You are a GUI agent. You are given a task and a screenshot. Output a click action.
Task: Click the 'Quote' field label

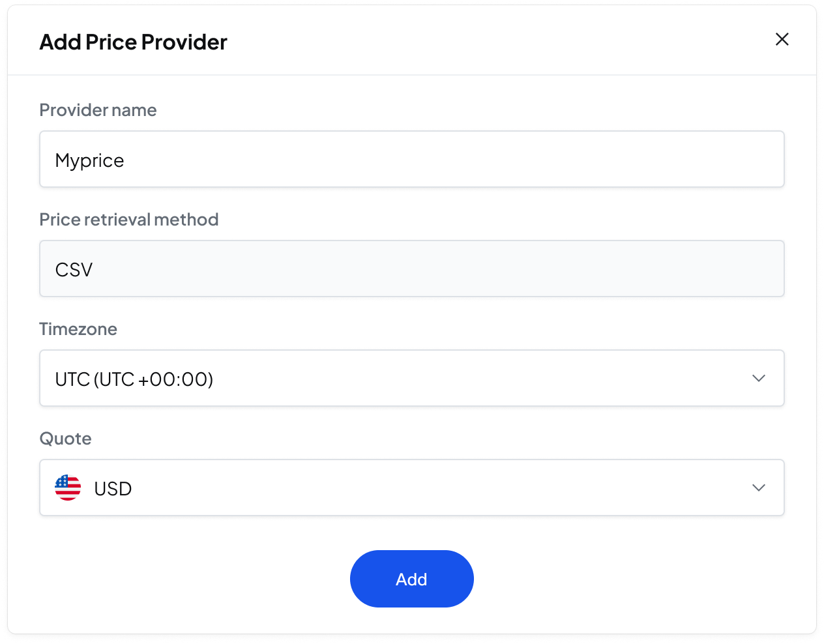pyautogui.click(x=65, y=439)
